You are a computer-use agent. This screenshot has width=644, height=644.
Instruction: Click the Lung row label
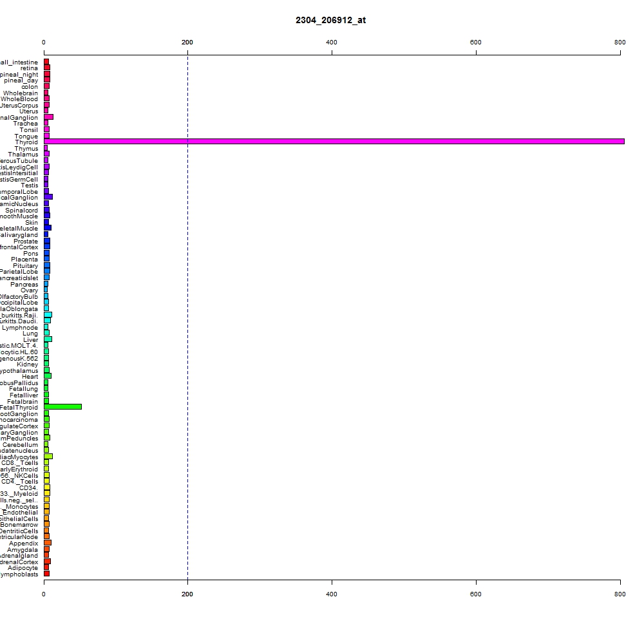[x=30, y=334]
